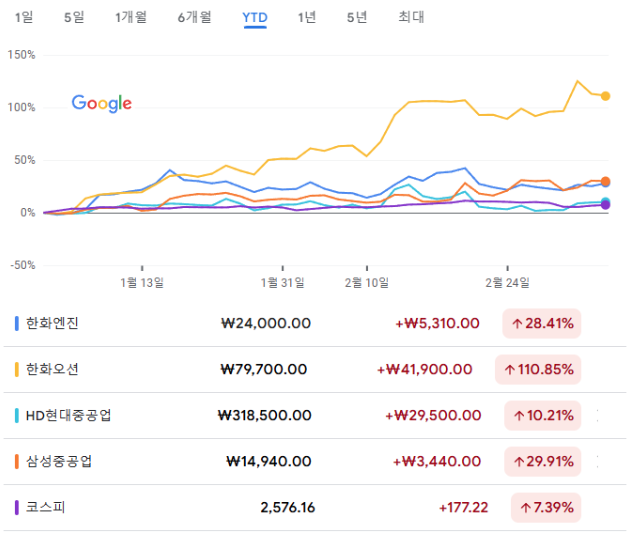Click the 2월 24일 axis date label

(508, 283)
